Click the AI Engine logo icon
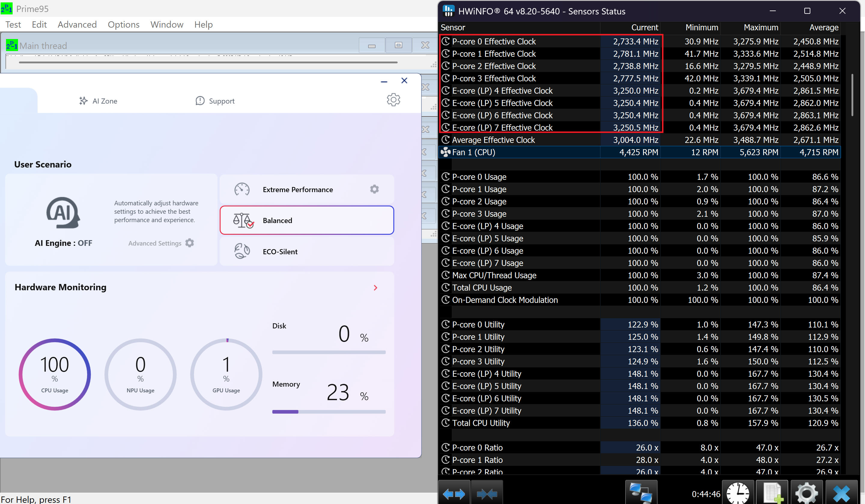865x504 pixels. (63, 212)
